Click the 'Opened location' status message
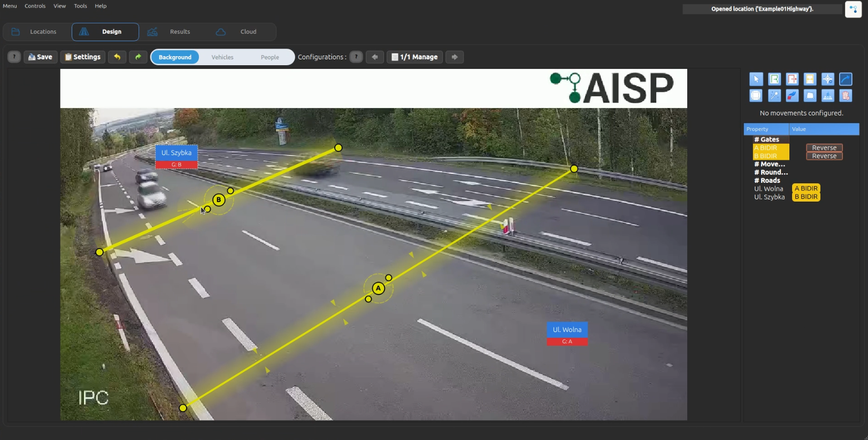The height and width of the screenshot is (440, 868). coord(762,9)
